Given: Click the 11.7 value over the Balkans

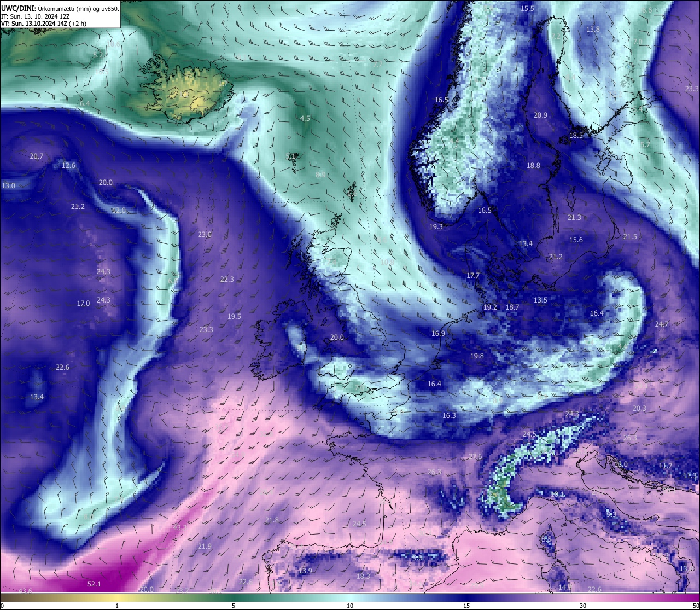Looking at the screenshot, I should tap(666, 466).
